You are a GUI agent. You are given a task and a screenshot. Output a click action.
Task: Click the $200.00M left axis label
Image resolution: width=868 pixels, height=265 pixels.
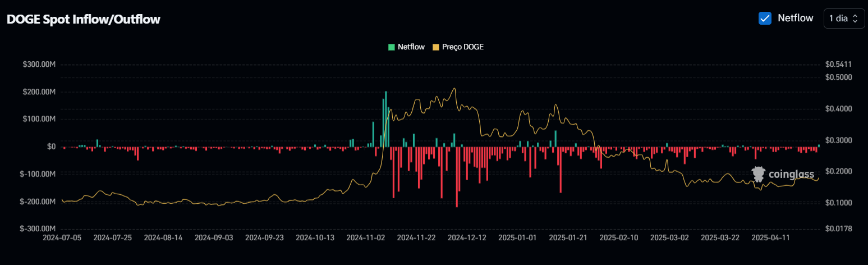click(x=39, y=92)
